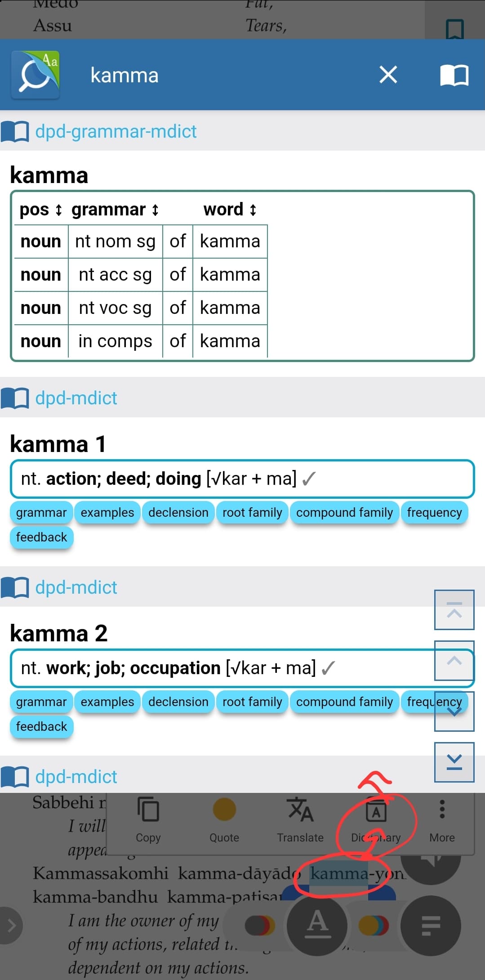Open kamma 1 compound family tab
This screenshot has width=485, height=980.
[344, 513]
